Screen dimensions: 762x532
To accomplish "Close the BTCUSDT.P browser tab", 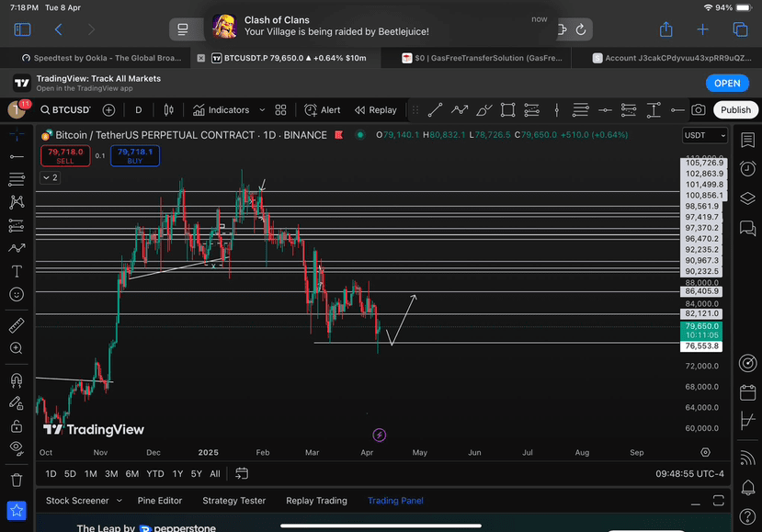I will (200, 58).
